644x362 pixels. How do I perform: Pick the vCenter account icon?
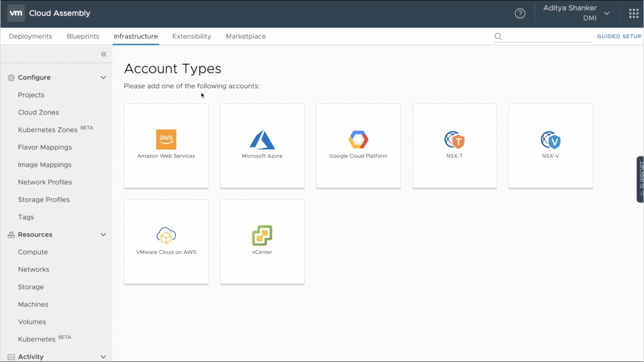click(262, 235)
